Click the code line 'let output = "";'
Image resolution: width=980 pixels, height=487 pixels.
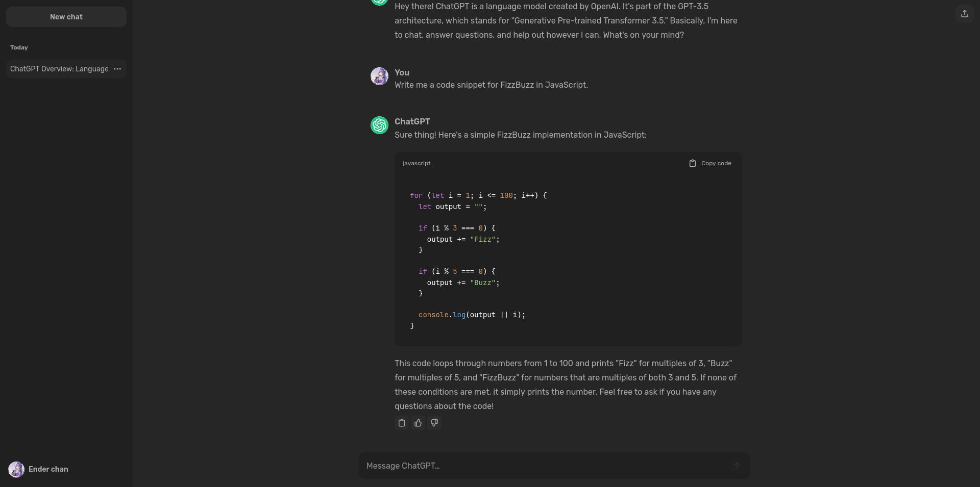tap(453, 207)
